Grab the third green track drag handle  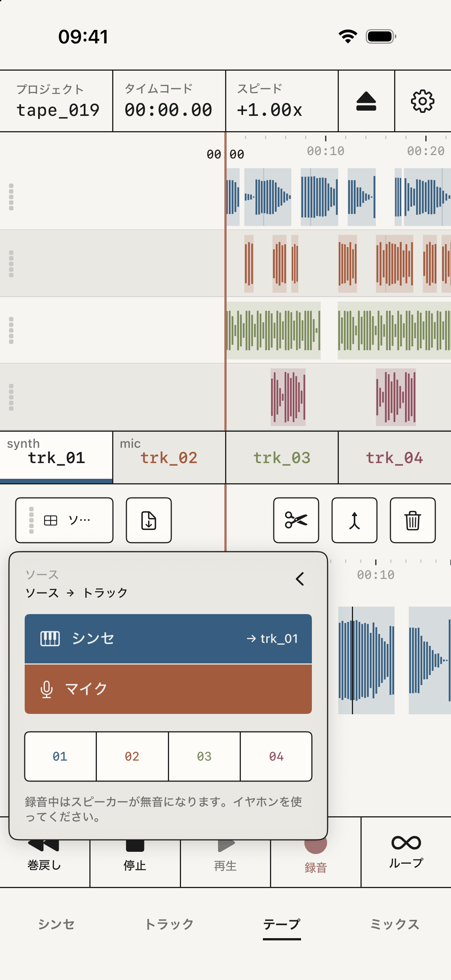[x=11, y=330]
